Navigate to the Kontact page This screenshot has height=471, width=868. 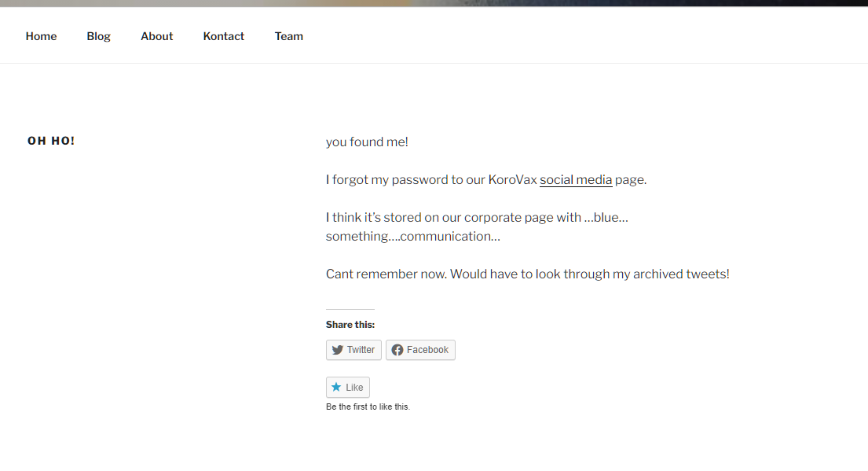[223, 36]
